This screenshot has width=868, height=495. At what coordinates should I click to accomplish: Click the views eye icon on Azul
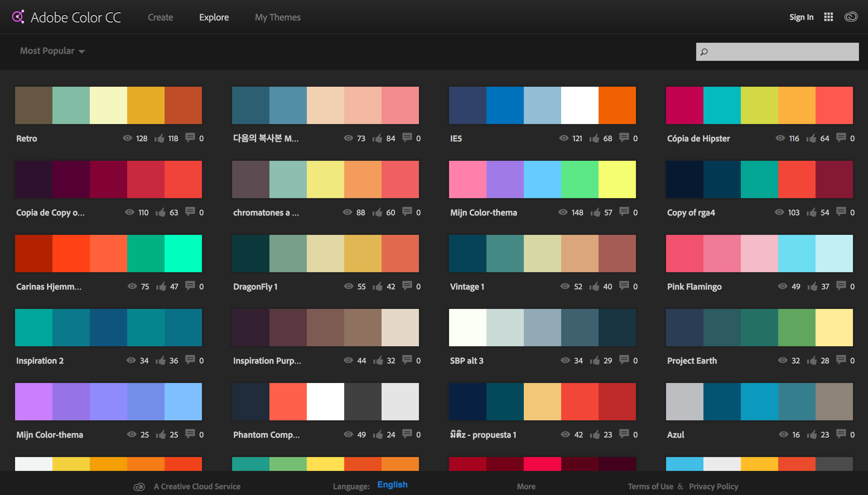pos(783,434)
